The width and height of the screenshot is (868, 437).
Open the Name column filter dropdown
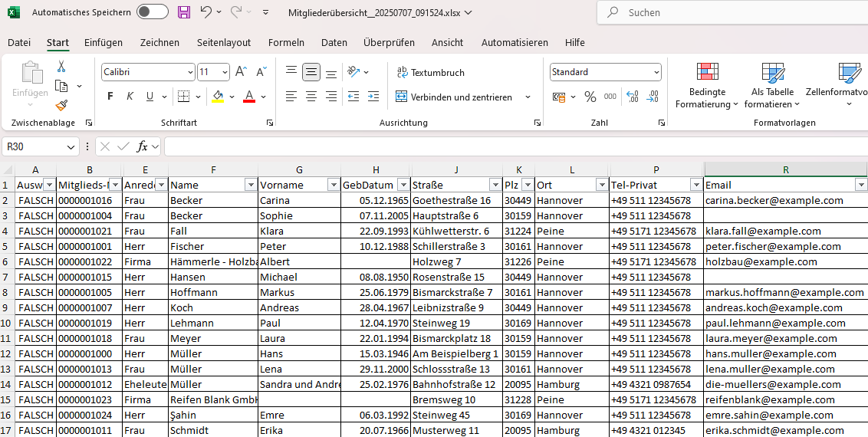(250, 185)
